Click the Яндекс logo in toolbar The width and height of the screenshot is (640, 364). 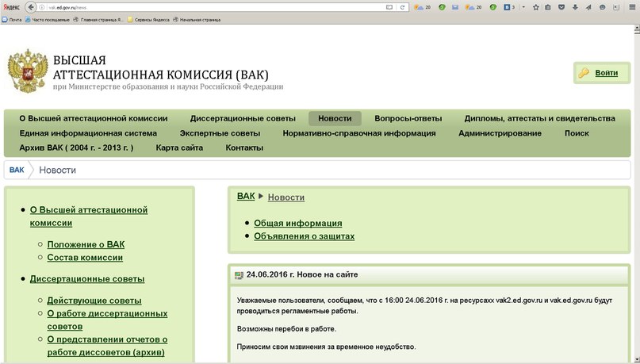[x=11, y=7]
